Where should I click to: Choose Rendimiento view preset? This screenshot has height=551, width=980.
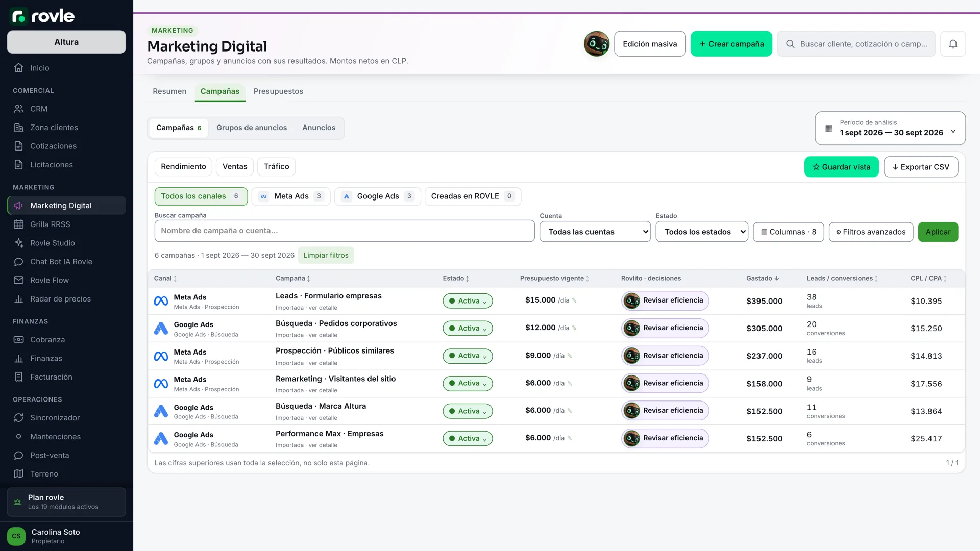[183, 167]
